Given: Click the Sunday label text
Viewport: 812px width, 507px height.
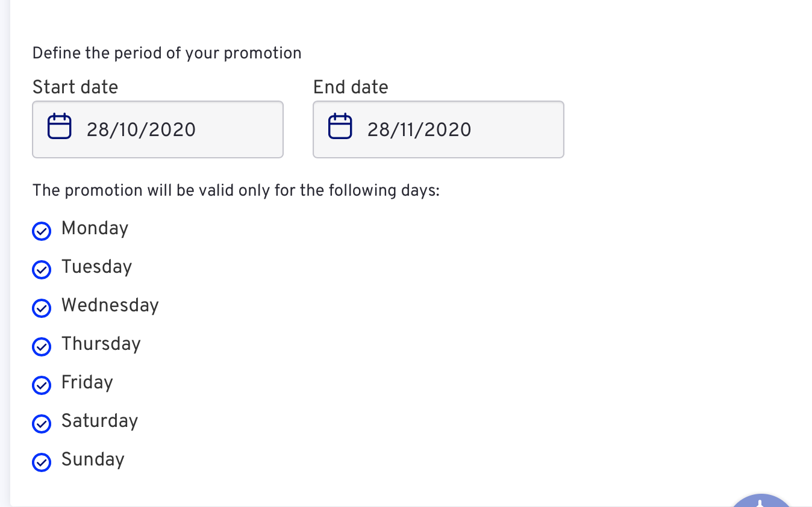Looking at the screenshot, I should tap(93, 459).
